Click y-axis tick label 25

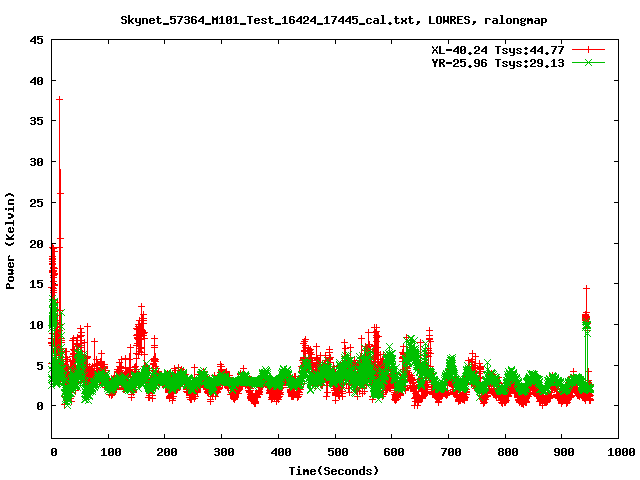coord(36,202)
